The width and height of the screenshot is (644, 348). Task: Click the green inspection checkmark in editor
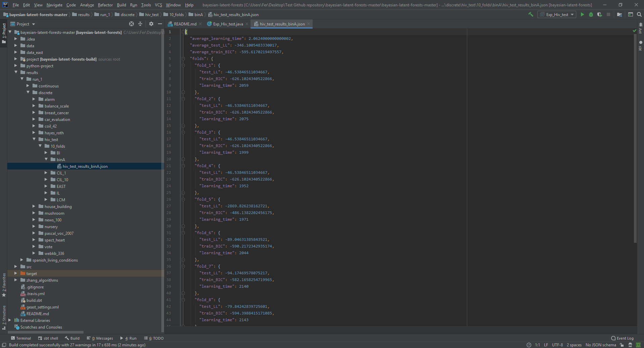coord(634,31)
